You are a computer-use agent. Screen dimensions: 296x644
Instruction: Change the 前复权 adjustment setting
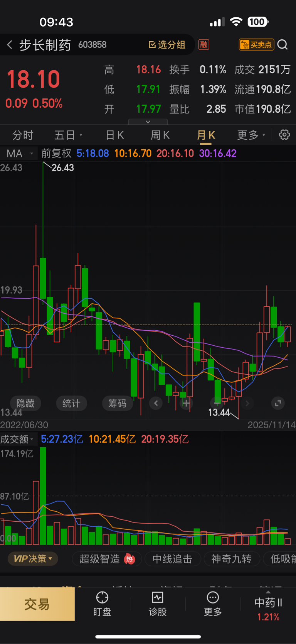(x=56, y=154)
